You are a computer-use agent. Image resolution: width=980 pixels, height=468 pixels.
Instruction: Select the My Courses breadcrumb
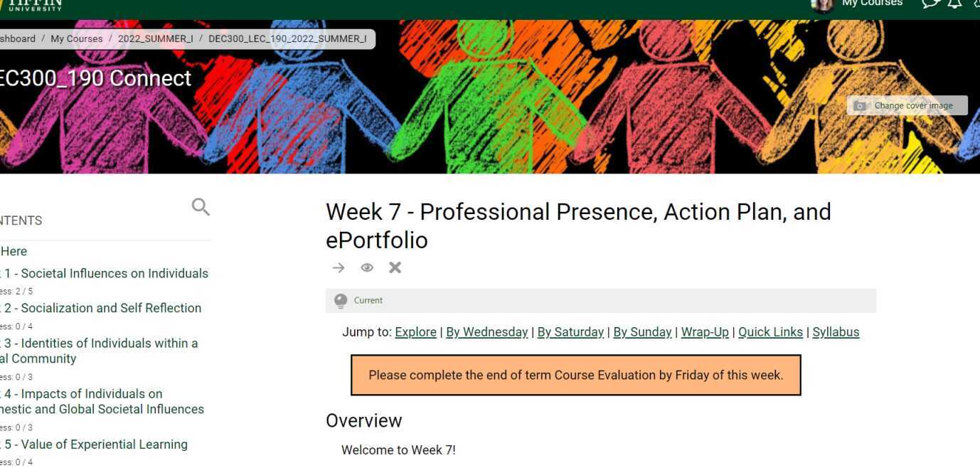pos(77,39)
